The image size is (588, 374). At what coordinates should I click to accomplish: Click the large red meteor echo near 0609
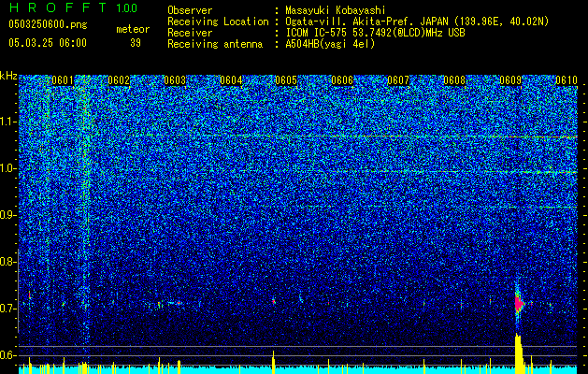tap(519, 302)
